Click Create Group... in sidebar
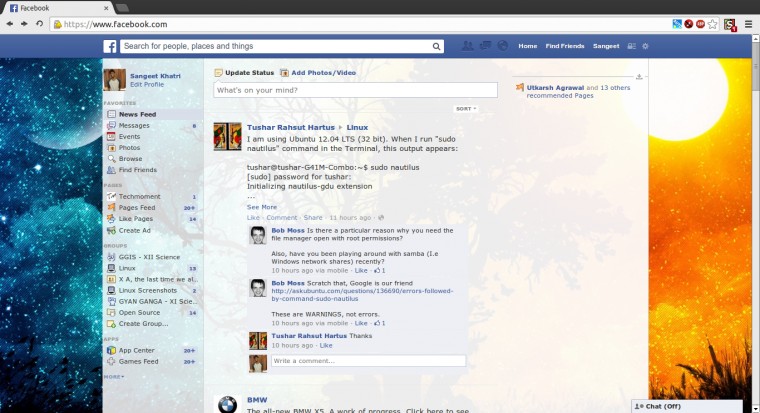This screenshot has height=413, width=760. pos(143,324)
